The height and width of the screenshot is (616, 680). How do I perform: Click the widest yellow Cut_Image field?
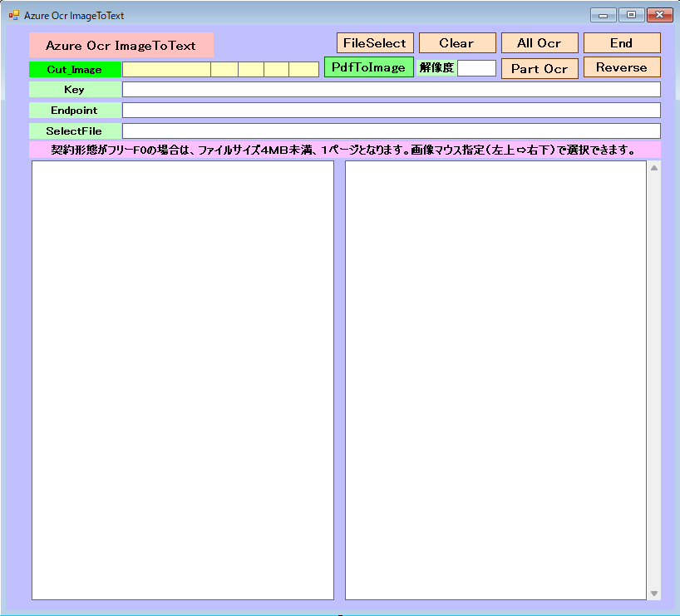tap(166, 70)
